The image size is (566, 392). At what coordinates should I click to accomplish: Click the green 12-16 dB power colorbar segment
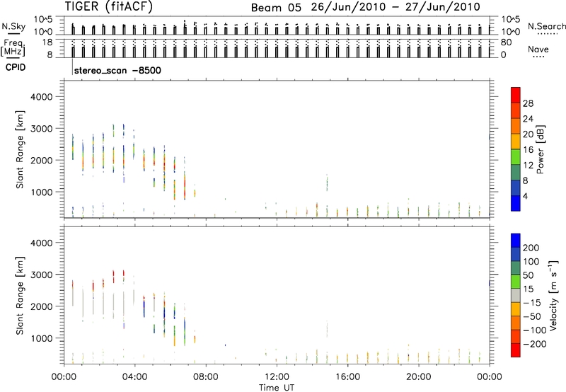coord(516,157)
